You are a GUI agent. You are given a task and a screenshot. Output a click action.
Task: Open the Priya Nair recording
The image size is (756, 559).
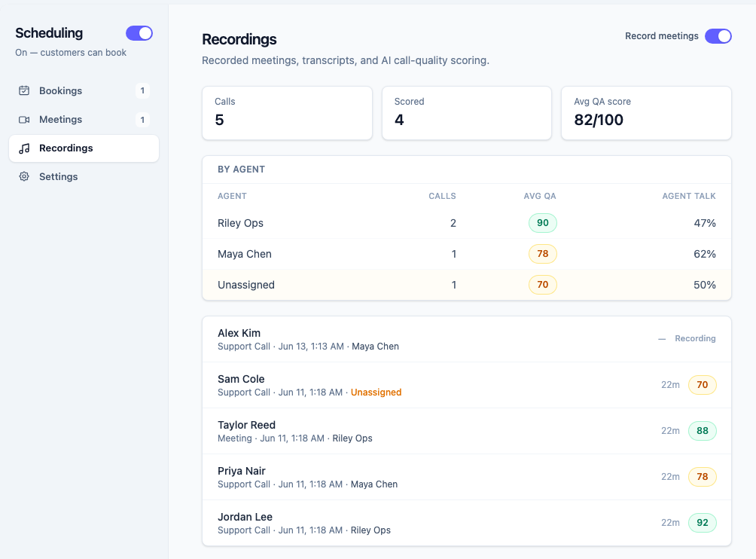pyautogui.click(x=467, y=477)
